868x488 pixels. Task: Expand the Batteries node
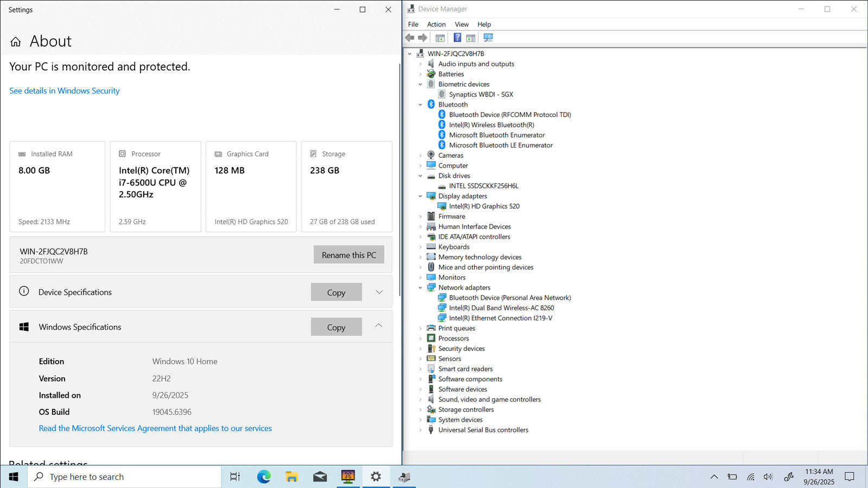(x=420, y=74)
